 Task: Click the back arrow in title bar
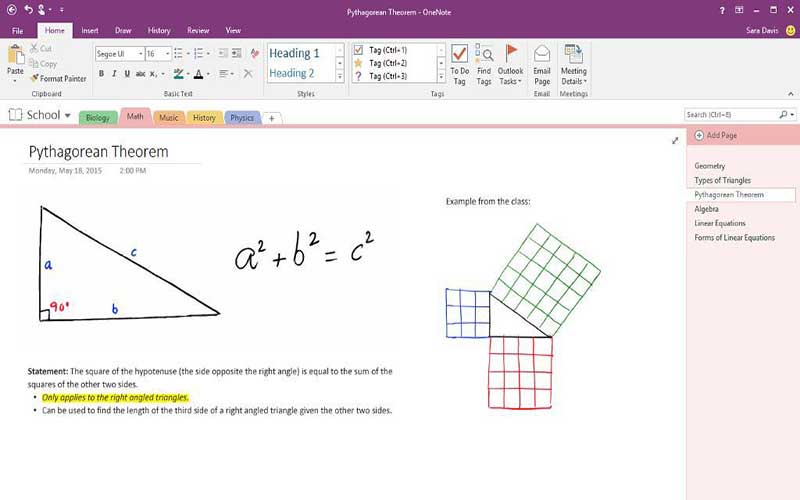point(12,10)
